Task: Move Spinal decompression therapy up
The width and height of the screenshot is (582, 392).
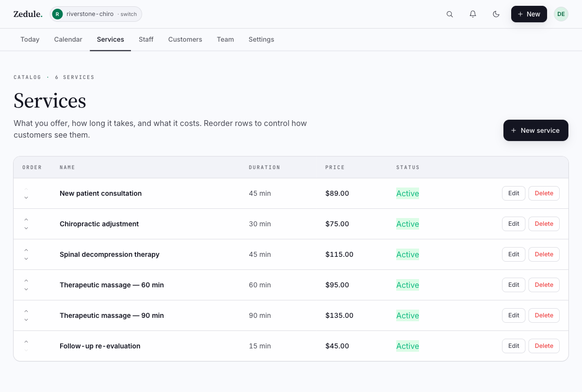Action: [26, 250]
